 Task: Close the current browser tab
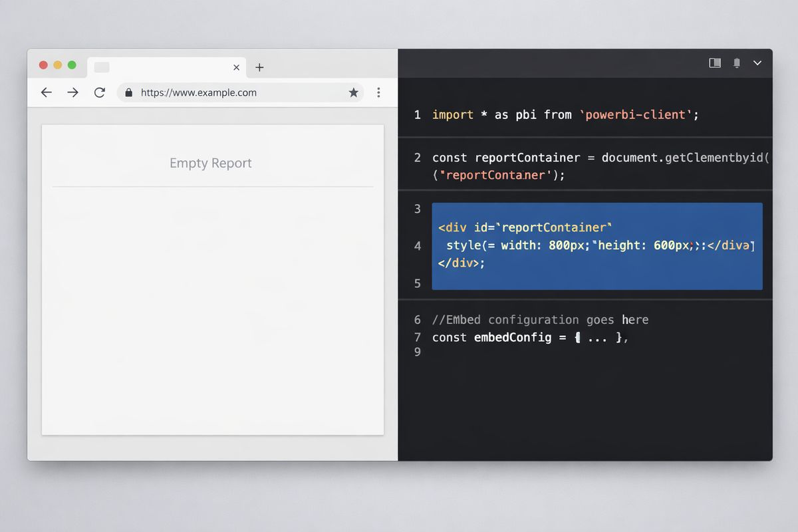237,67
